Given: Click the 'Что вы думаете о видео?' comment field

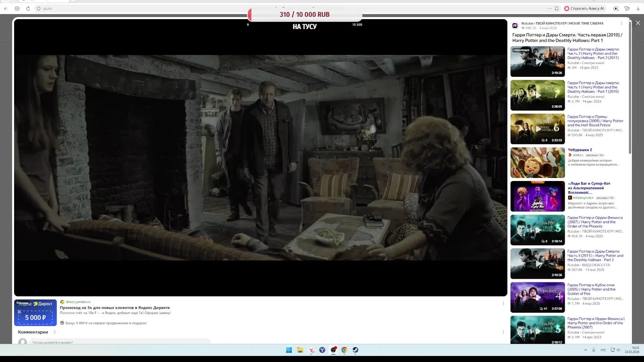Looking at the screenshot, I should click(121, 342).
